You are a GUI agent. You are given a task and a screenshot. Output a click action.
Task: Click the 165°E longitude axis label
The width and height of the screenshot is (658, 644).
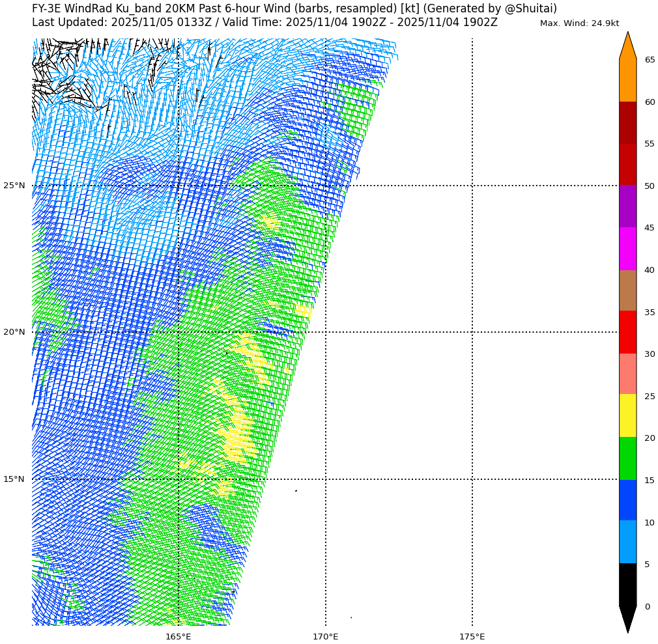click(179, 636)
